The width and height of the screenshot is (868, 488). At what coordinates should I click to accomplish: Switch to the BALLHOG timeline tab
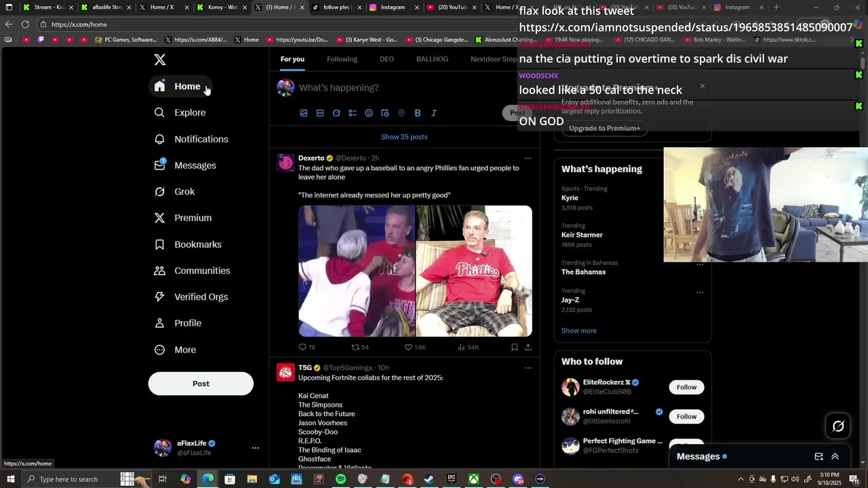click(x=432, y=59)
